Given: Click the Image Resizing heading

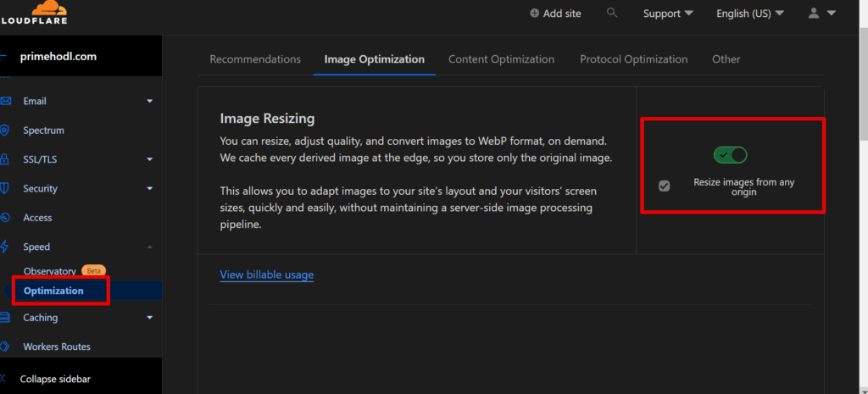Looking at the screenshot, I should pyautogui.click(x=267, y=119).
